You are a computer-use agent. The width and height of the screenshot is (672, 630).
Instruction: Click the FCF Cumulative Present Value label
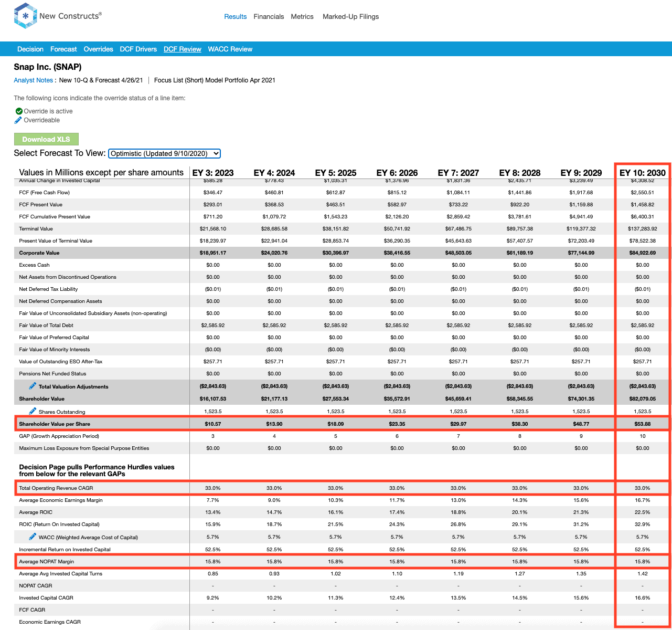(55, 216)
